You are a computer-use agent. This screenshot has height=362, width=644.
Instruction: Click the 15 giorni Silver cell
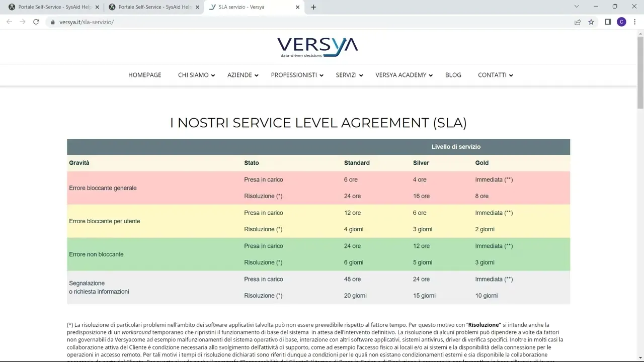(424, 296)
